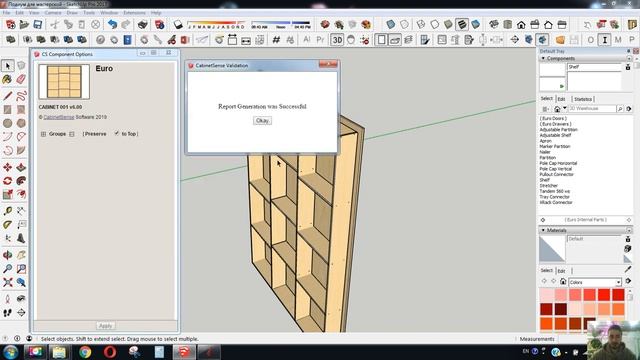Click the search magnifier in Components panel
Image resolution: width=640 pixels, height=360 pixels.
pyautogui.click(x=620, y=109)
